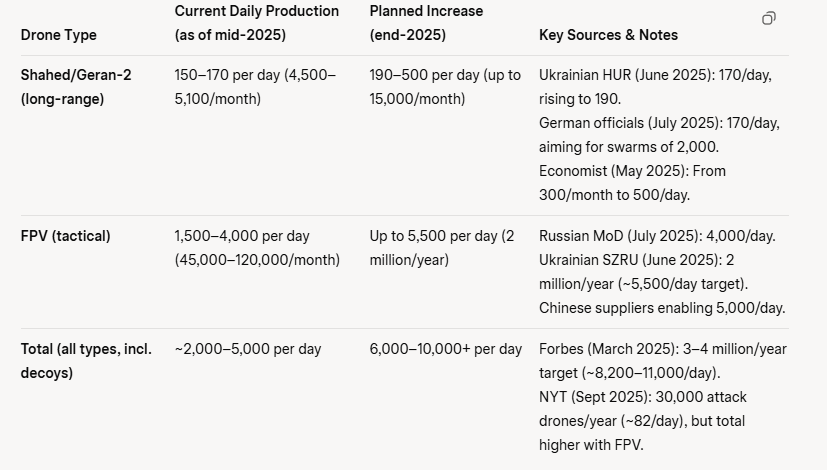Image resolution: width=827 pixels, height=470 pixels.
Task: Click the Ukrainian HUR (June 2025) note
Action: [655, 87]
